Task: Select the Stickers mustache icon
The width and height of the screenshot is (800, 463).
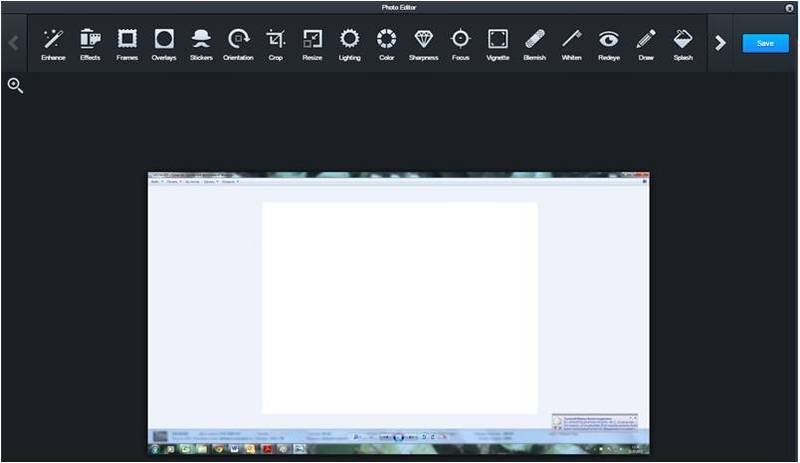Action: pyautogui.click(x=201, y=41)
